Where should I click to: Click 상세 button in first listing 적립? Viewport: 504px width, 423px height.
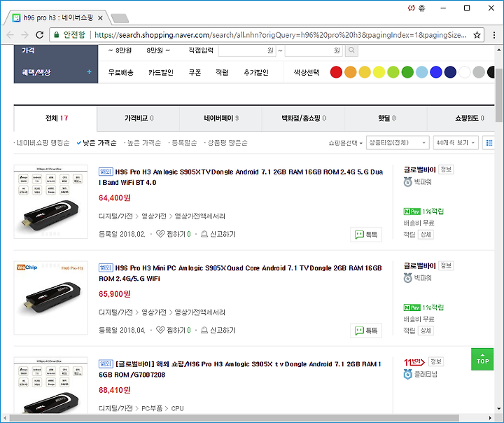tap(426, 235)
